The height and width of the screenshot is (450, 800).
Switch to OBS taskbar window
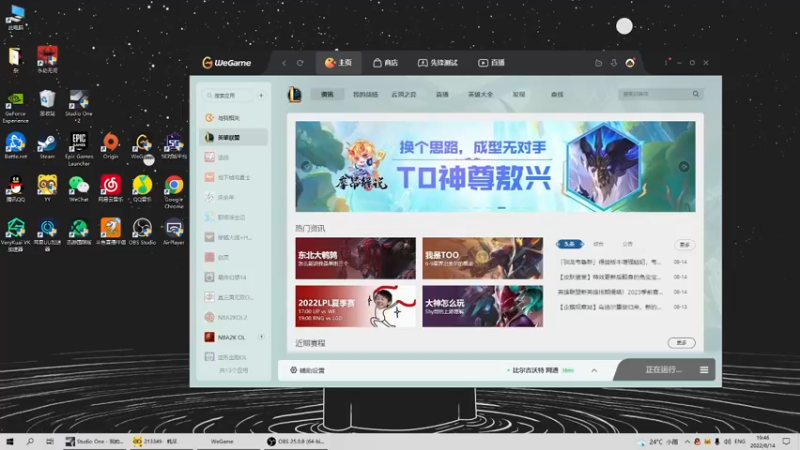click(x=294, y=442)
